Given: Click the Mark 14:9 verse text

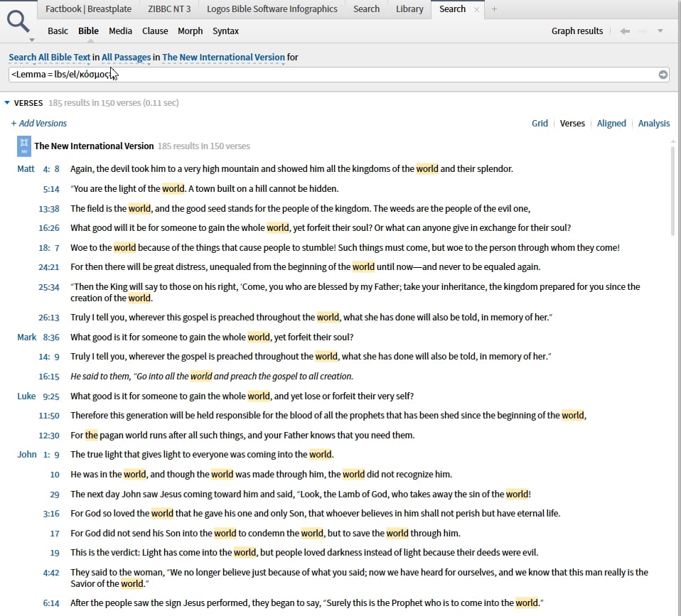Looking at the screenshot, I should tap(311, 357).
